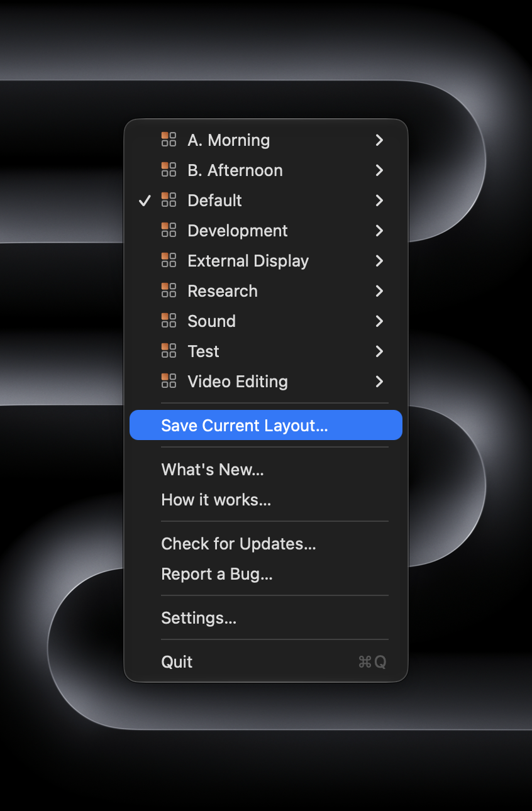
Task: Select the Research layout text
Action: pyautogui.click(x=223, y=290)
